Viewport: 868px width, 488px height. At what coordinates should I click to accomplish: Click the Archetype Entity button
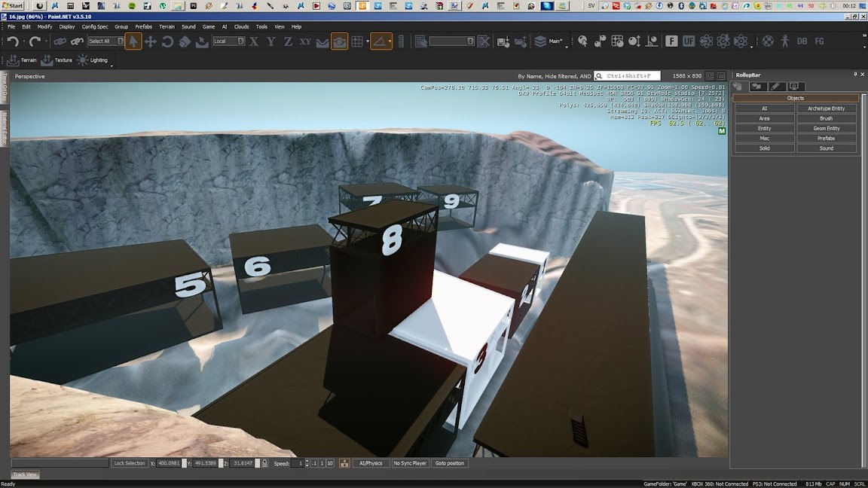pyautogui.click(x=826, y=108)
